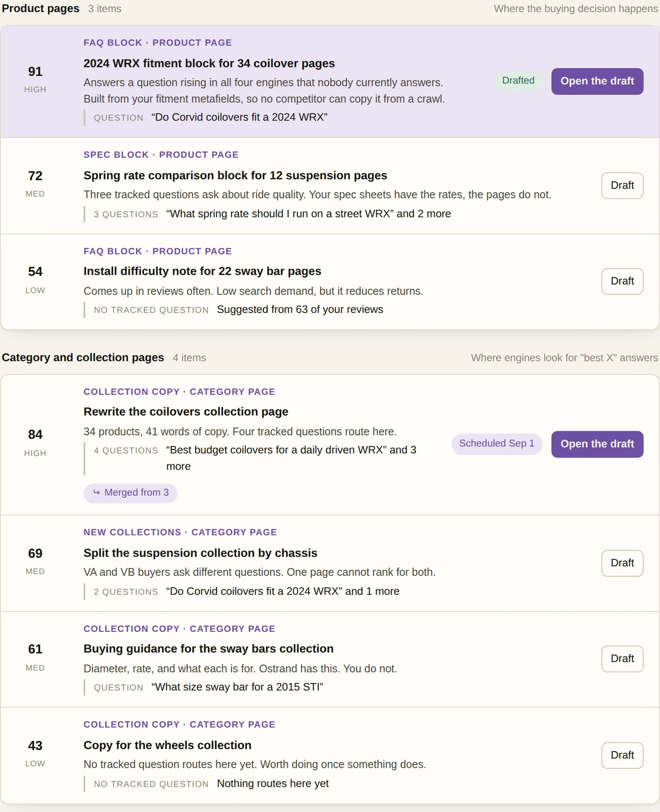
Task: Click the score '72' on the spring rate item
Action: pyautogui.click(x=35, y=176)
